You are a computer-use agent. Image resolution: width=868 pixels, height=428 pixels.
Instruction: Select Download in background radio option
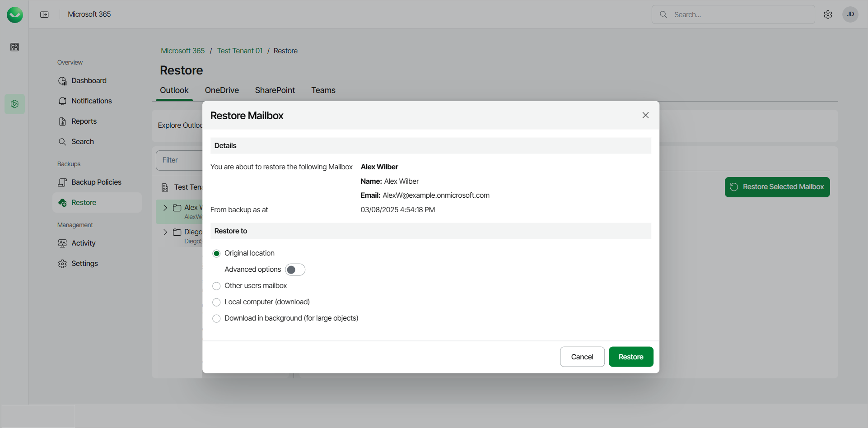(217, 318)
